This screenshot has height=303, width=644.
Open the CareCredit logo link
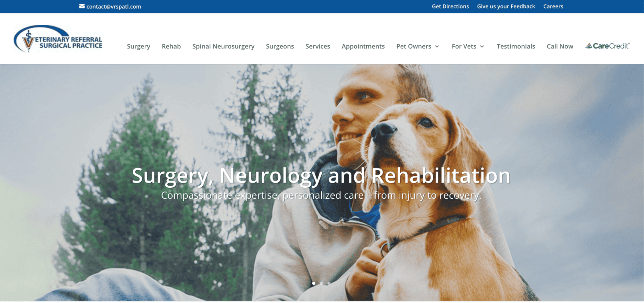[x=607, y=46]
